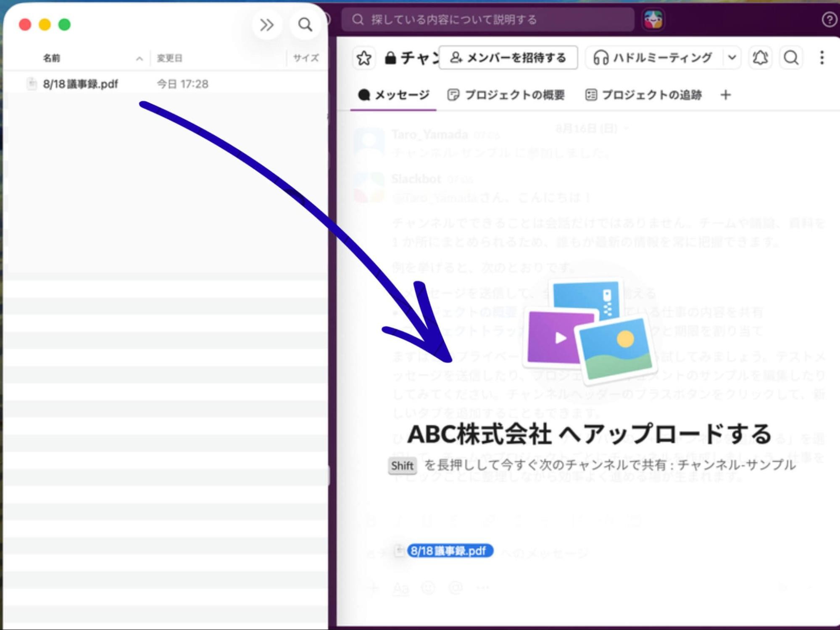Screen dimensions: 840x630
Task: Switch to メッセージ tab
Action: 394,95
